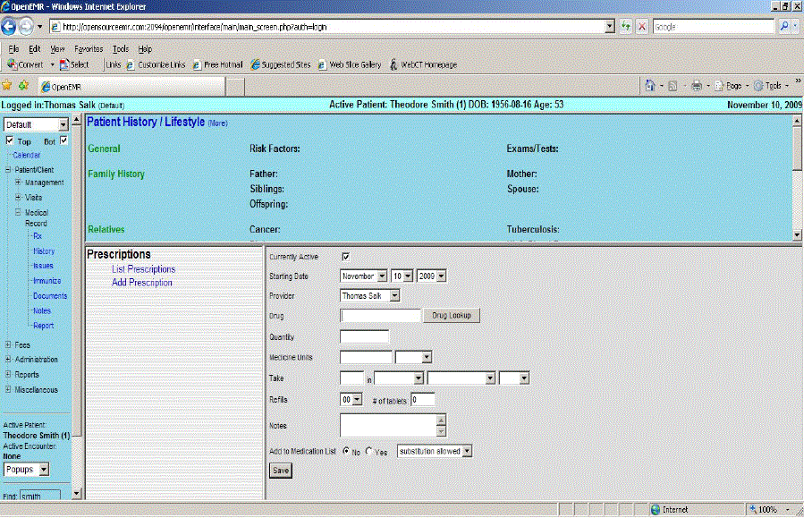Click the Drug Lookup button
The image size is (812, 518).
tap(452, 316)
